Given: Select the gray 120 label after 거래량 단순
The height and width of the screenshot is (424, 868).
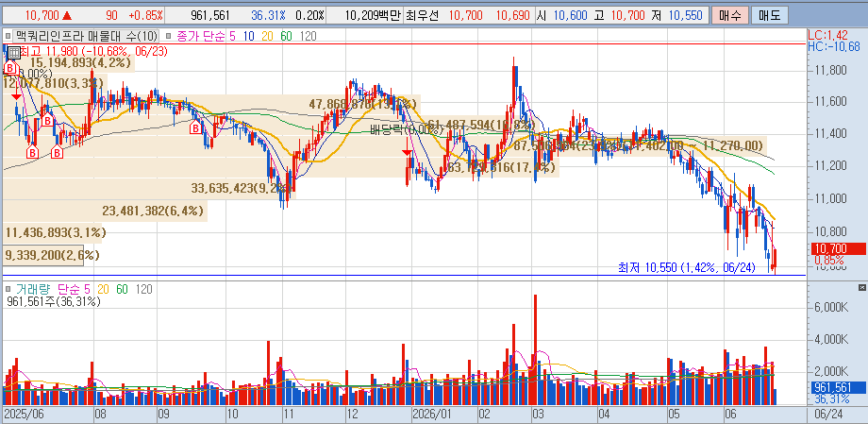Looking at the screenshot, I should 144,289.
